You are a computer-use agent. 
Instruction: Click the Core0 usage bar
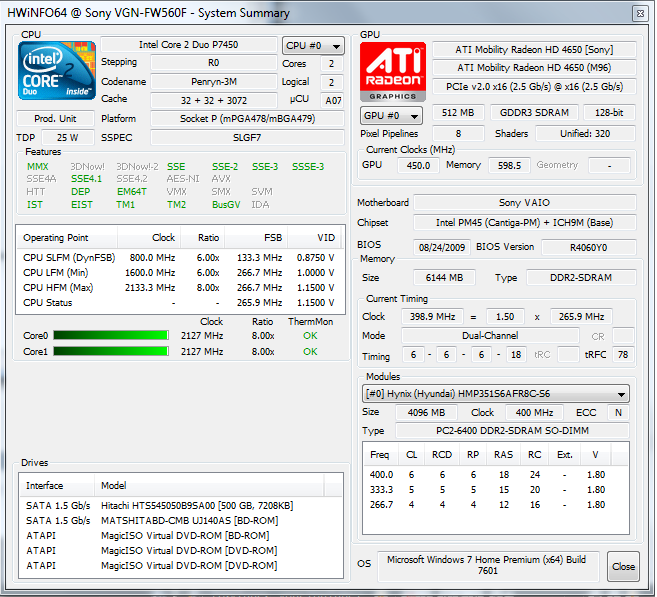click(x=111, y=336)
